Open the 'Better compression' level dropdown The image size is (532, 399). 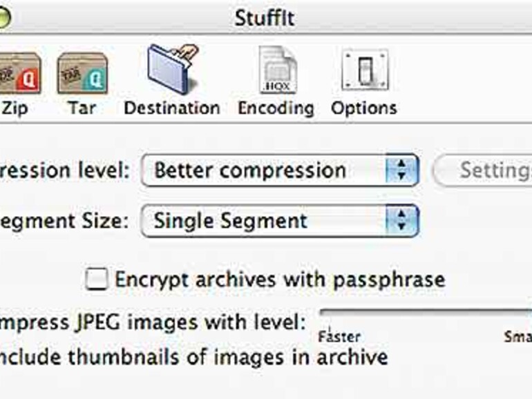click(266, 171)
